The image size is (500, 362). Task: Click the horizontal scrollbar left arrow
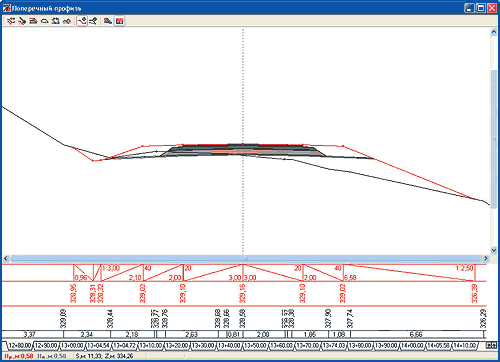pyautogui.click(x=6, y=258)
